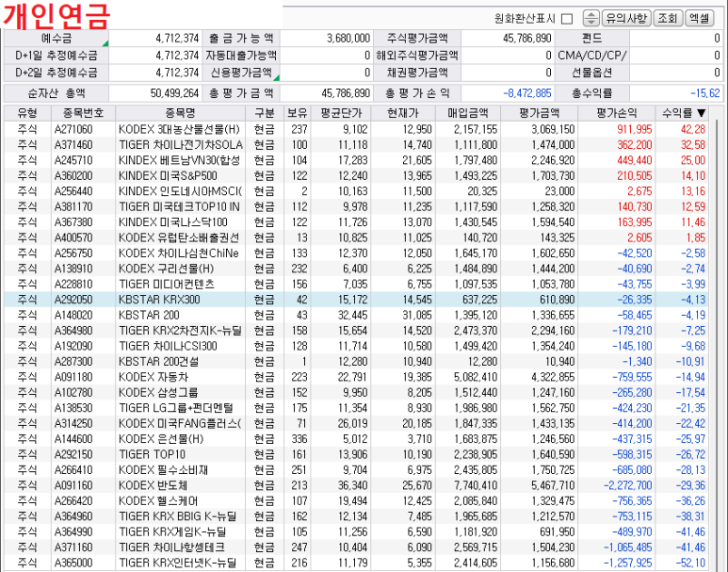The height and width of the screenshot is (572, 728).
Task: Select the KODEX 유럽탄소배출권선 row
Action: (x=358, y=237)
